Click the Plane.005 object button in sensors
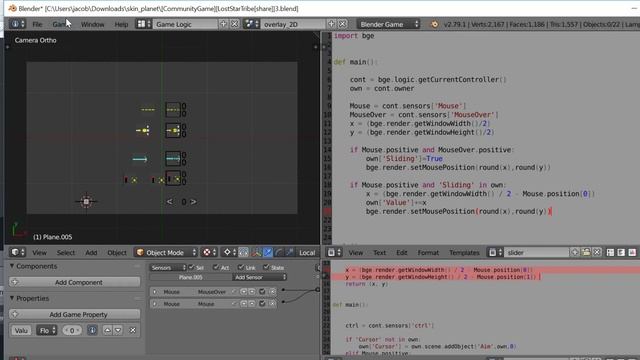Screen dimensions: 640x360 tap(191, 278)
